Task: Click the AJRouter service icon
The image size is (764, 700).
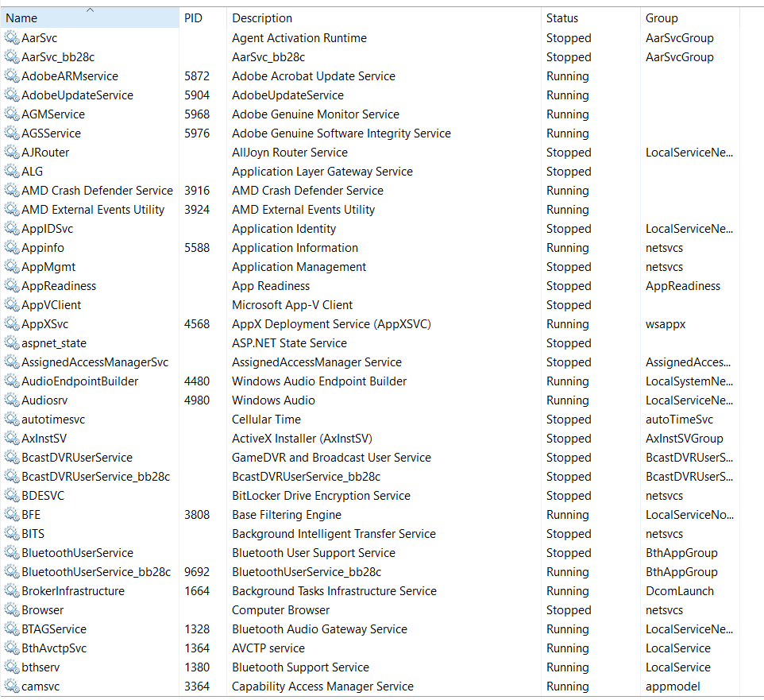Action: point(12,152)
